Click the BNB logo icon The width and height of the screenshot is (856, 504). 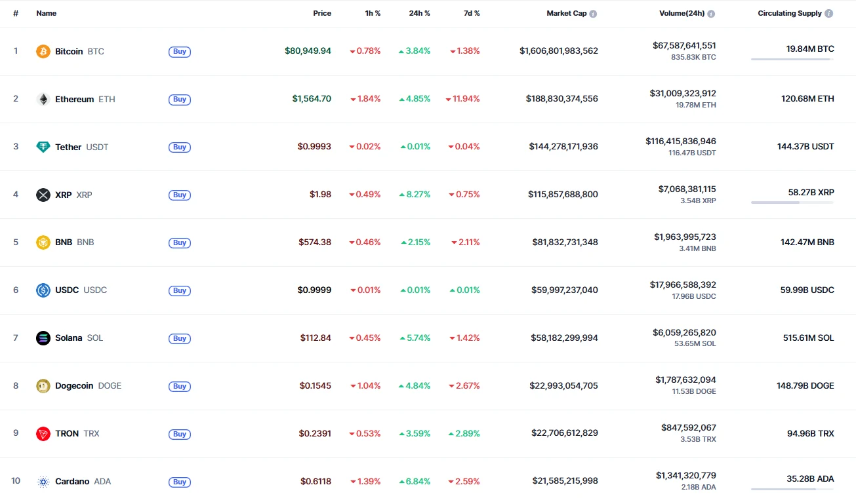[x=43, y=242]
